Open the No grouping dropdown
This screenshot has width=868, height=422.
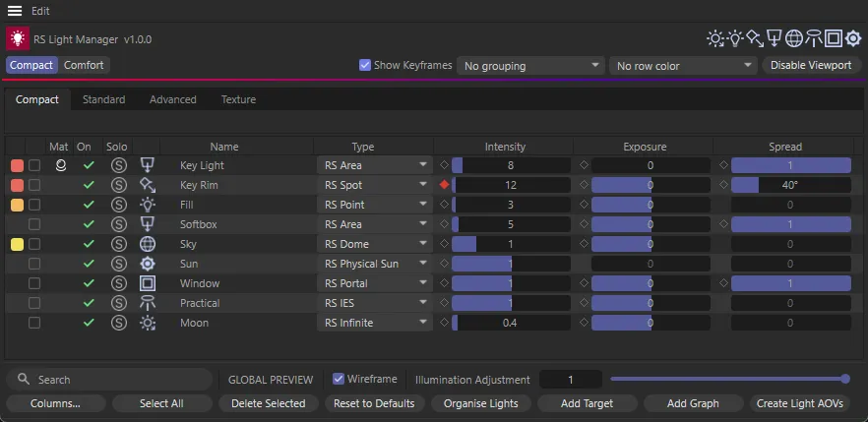click(x=530, y=66)
